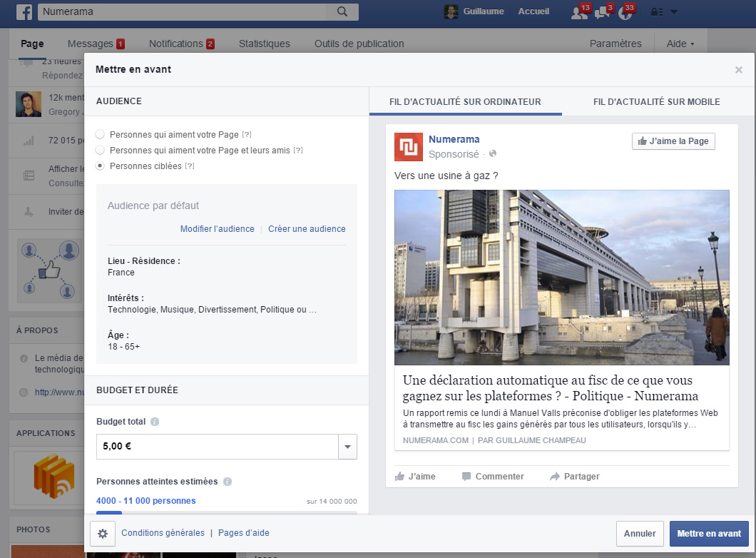The height and width of the screenshot is (558, 756).
Task: Click help [?] after 'et leurs amis'
Action: [x=298, y=150]
